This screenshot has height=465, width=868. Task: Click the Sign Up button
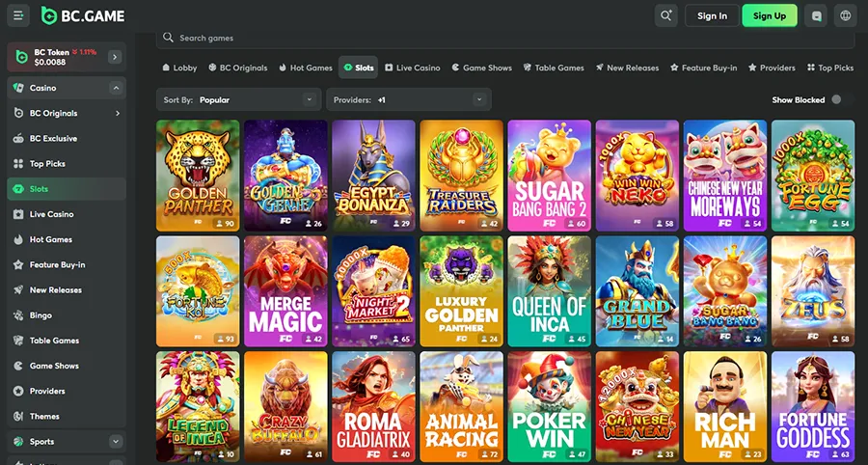(x=770, y=15)
